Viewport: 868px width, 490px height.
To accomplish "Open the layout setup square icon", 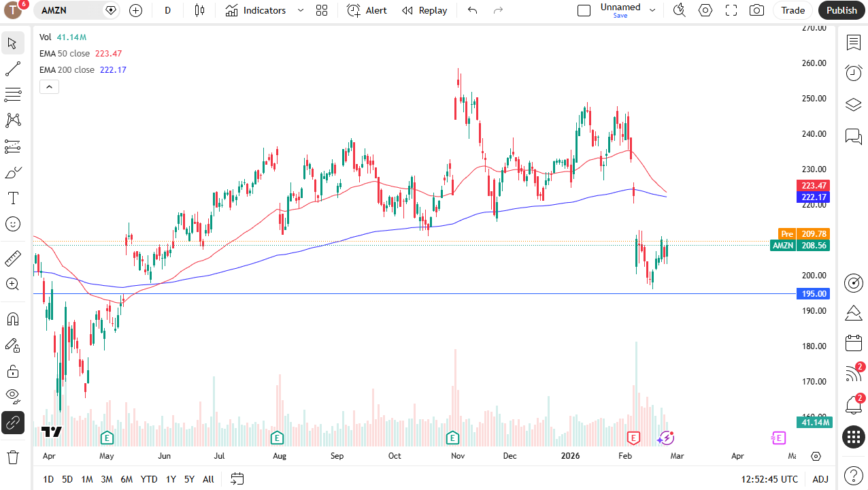I will (x=584, y=10).
